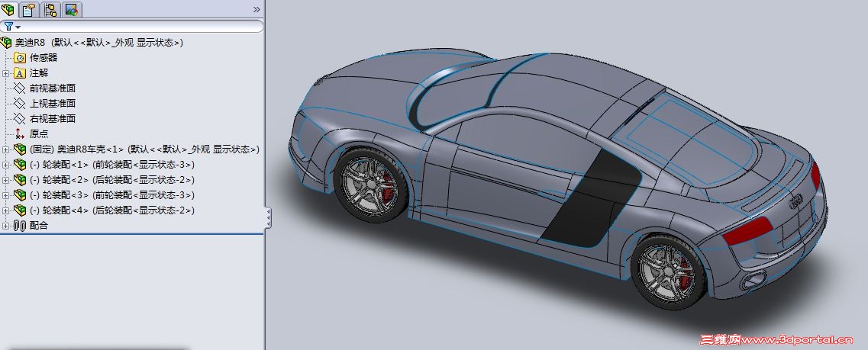This screenshot has width=868, height=350.
Task: Select the top-level 奥迪R8 assembly icon
Action: coord(6,43)
